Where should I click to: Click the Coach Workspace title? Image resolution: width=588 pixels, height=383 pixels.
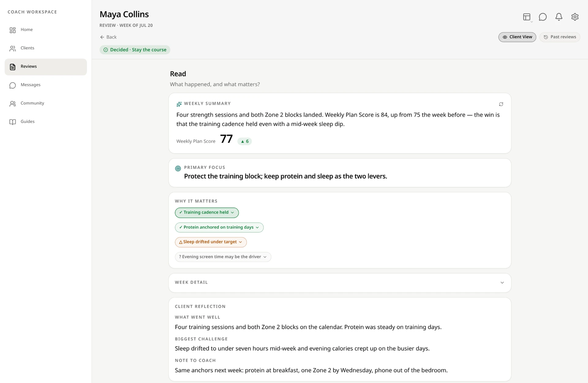pyautogui.click(x=32, y=12)
